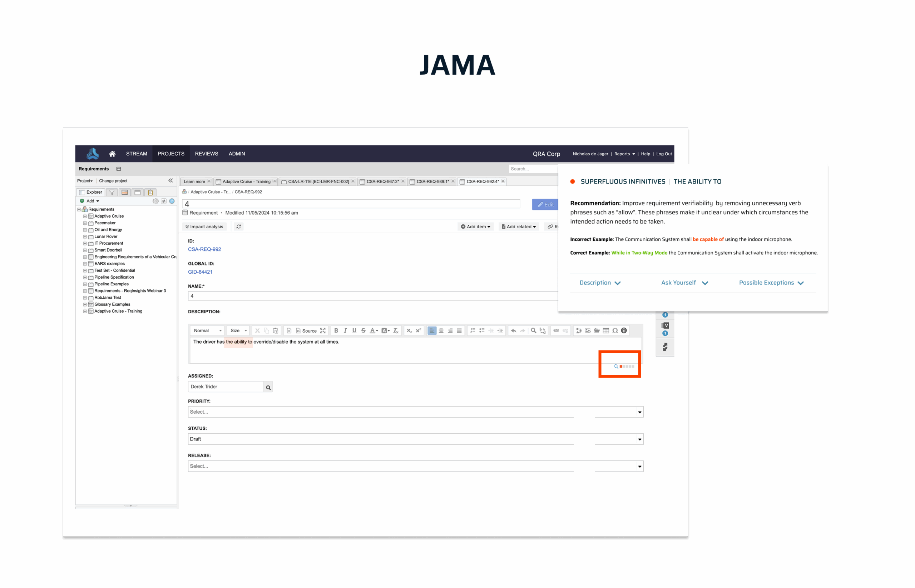Open the STREAM menu
This screenshot has width=915, height=588.
[x=137, y=154]
